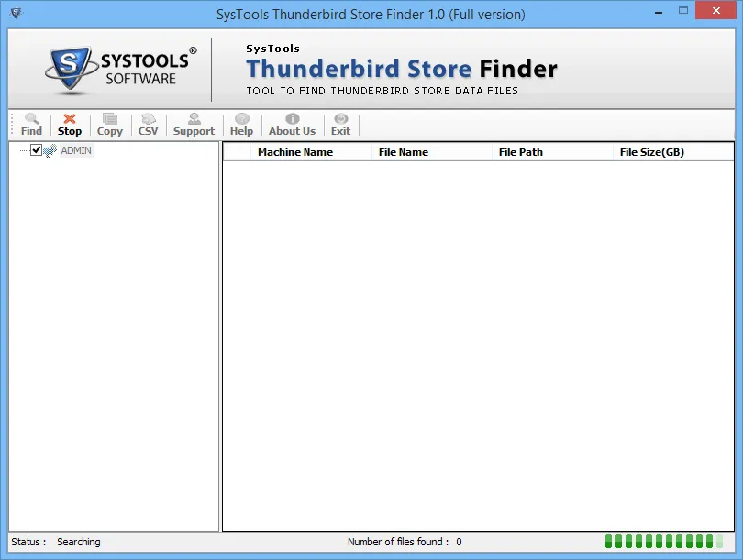743x560 pixels.
Task: Click the blank first column header
Action: point(237,152)
